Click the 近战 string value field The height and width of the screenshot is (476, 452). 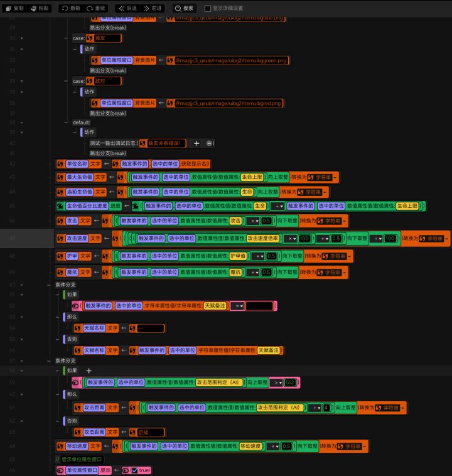[151, 432]
